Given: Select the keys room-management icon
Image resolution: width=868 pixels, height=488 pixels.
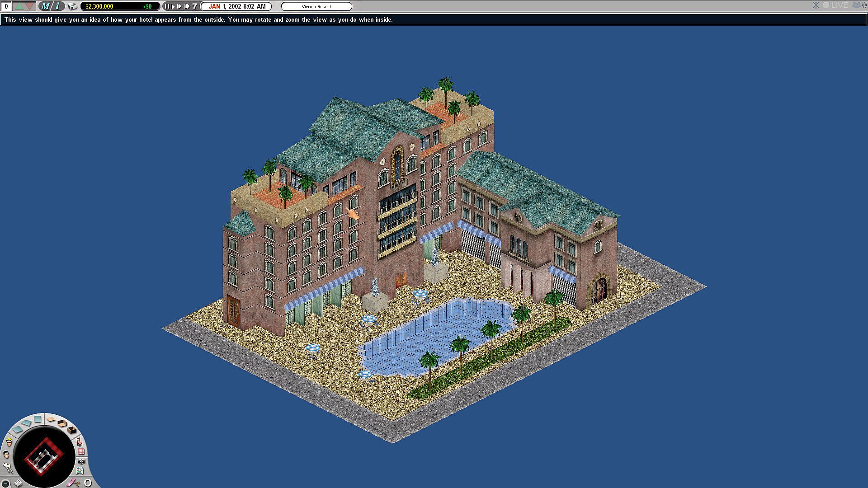Looking at the screenshot, I should point(8,468).
